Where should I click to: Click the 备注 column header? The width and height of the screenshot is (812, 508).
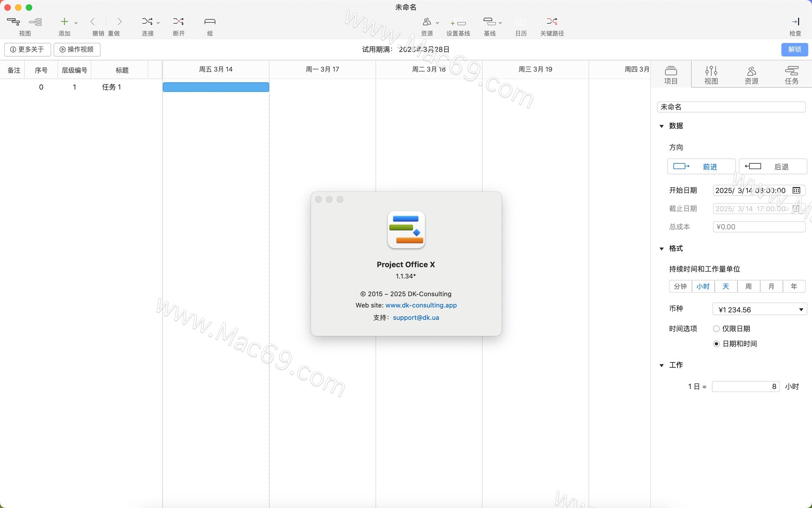click(x=14, y=70)
